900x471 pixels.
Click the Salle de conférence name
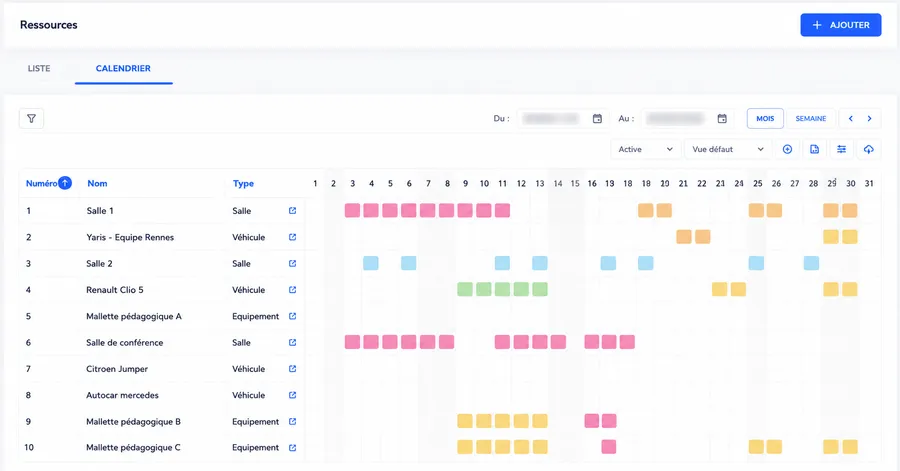(x=125, y=342)
